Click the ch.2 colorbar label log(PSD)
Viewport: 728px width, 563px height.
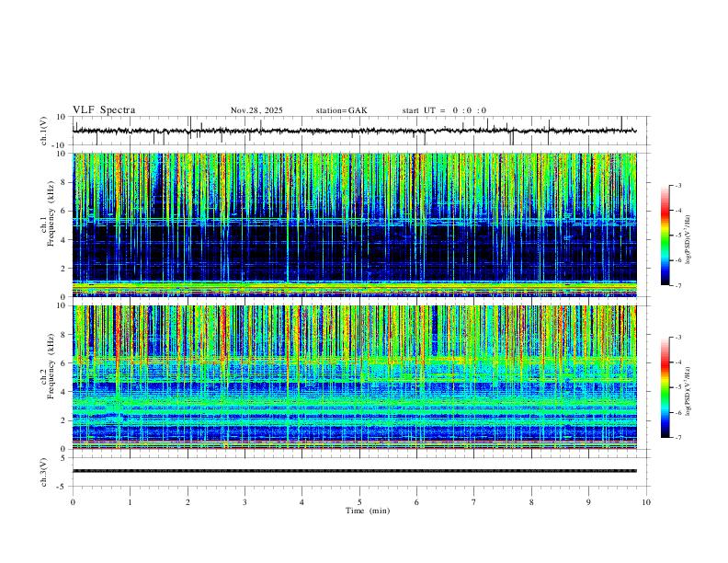688,391
